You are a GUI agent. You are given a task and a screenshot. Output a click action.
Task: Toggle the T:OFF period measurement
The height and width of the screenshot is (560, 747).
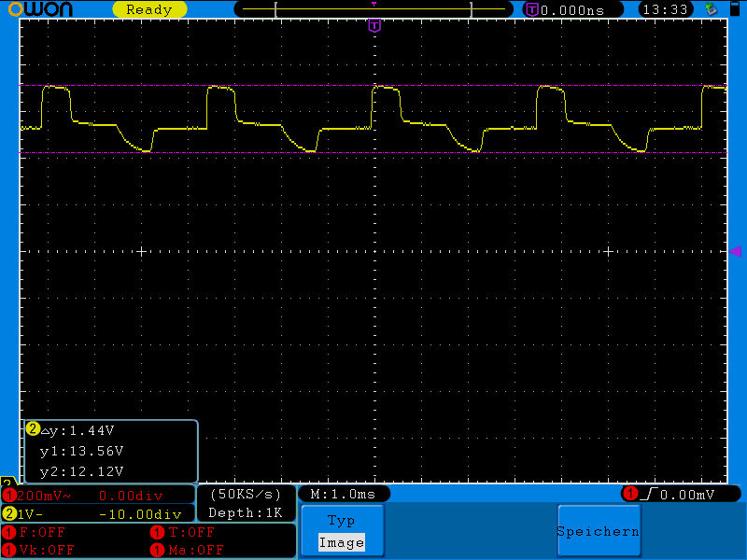(x=187, y=533)
